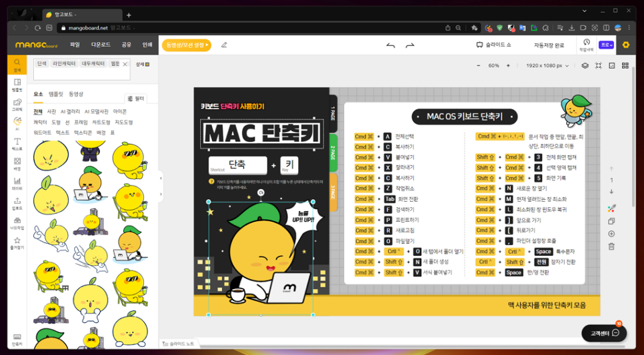Open the 고객센터 customer center chat
Screen dimensions: 644x355
coord(604,333)
